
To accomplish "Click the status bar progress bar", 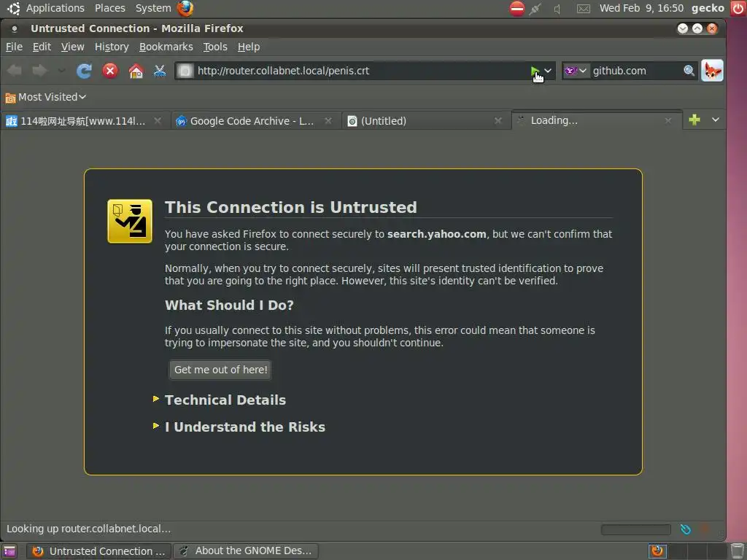I will 635,529.
